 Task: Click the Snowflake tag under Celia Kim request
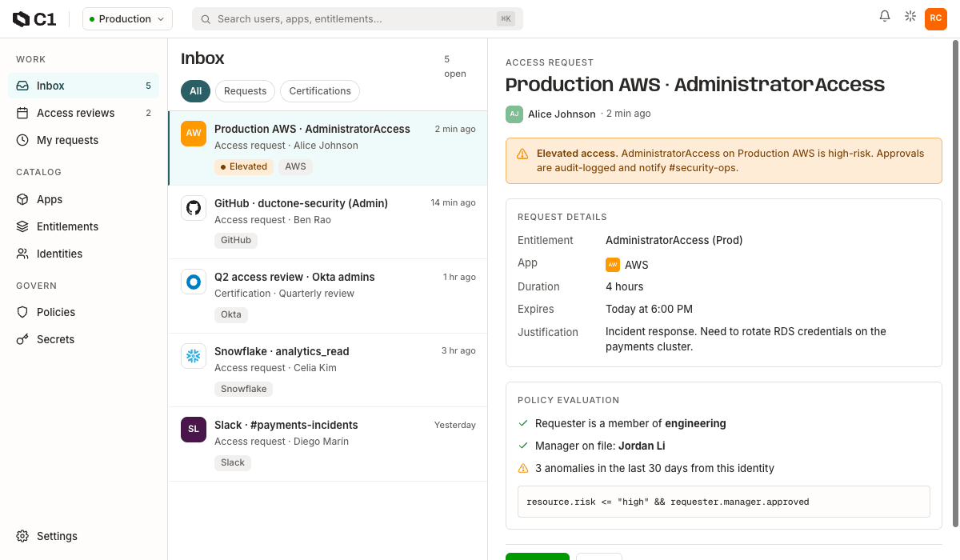tap(243, 389)
